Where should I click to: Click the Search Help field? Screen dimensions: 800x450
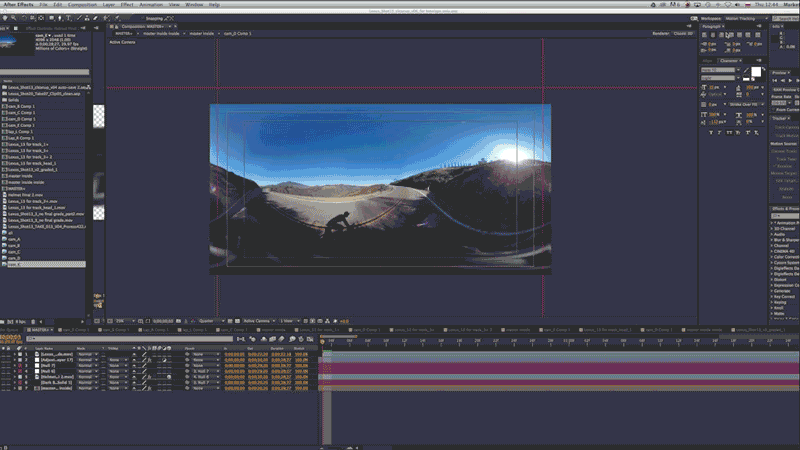[785, 18]
